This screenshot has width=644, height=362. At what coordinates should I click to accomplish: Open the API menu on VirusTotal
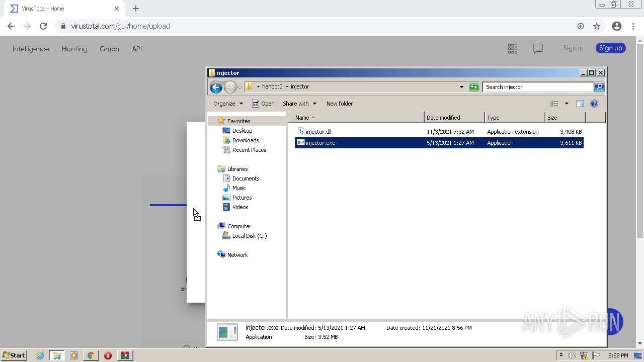137,49
